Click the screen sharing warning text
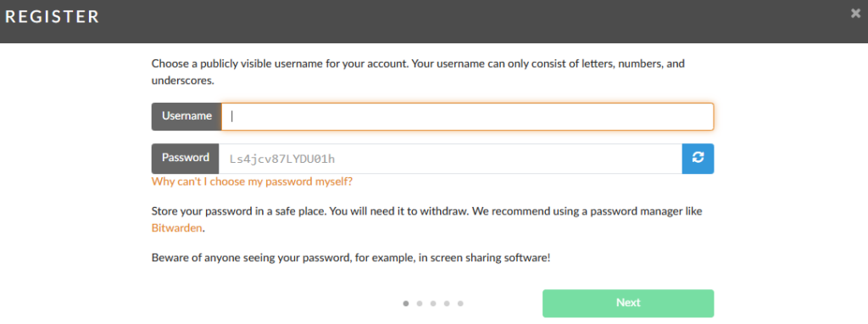Image resolution: width=868 pixels, height=324 pixels. coord(350,258)
